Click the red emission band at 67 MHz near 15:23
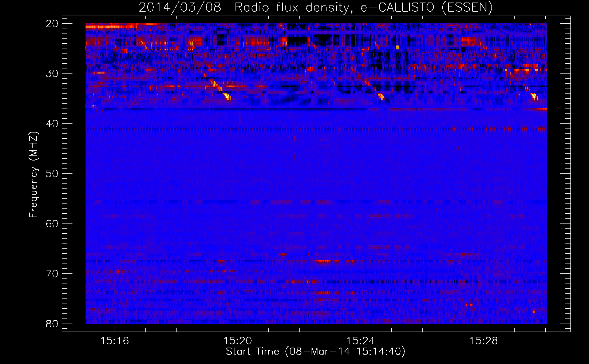This screenshot has width=589, height=364. (x=323, y=261)
